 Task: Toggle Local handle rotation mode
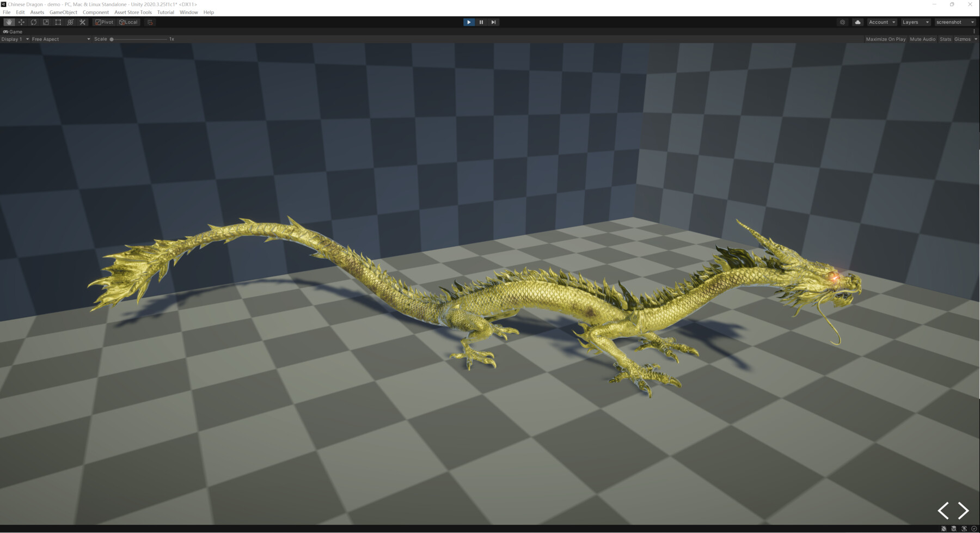[128, 22]
